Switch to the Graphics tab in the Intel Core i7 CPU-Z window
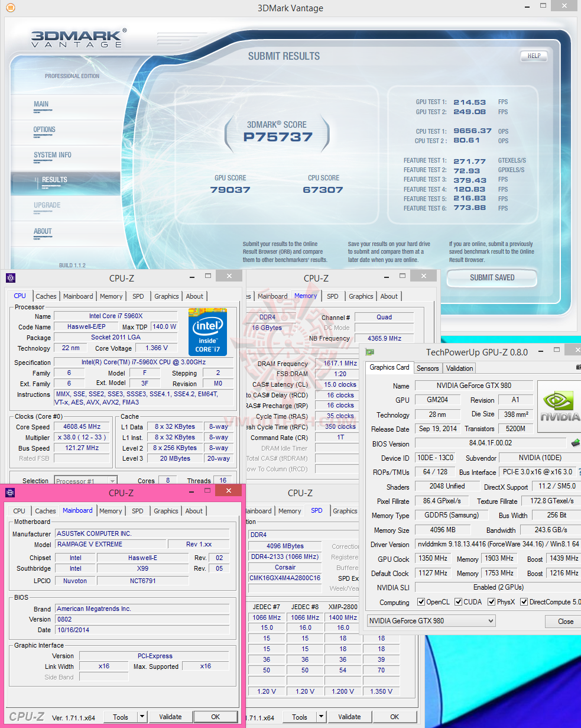Viewport: 581px width, 728px height. click(167, 296)
